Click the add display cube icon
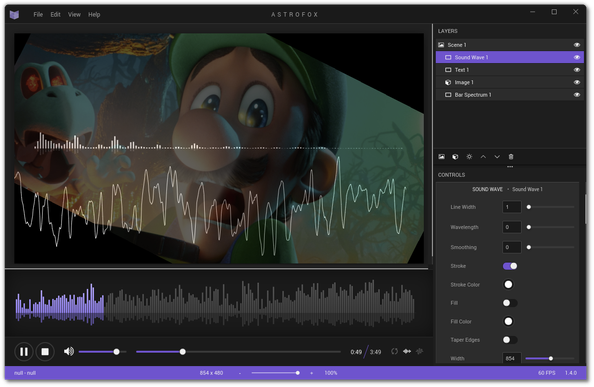 click(x=455, y=157)
